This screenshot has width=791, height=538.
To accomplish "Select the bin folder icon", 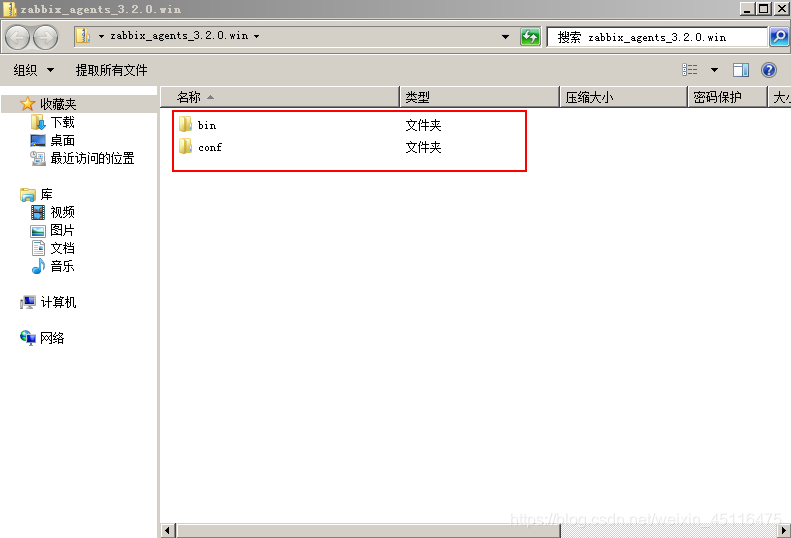I will click(x=186, y=124).
